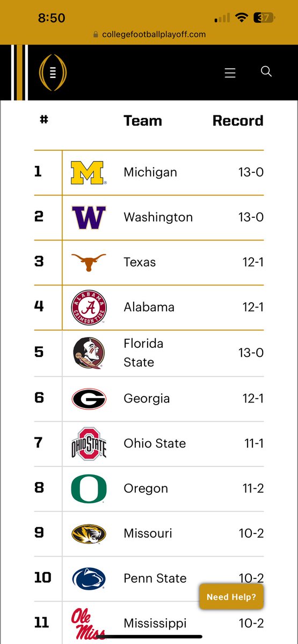Select the Alabama Crimson Tide logo
298x644 pixels.
tap(89, 308)
